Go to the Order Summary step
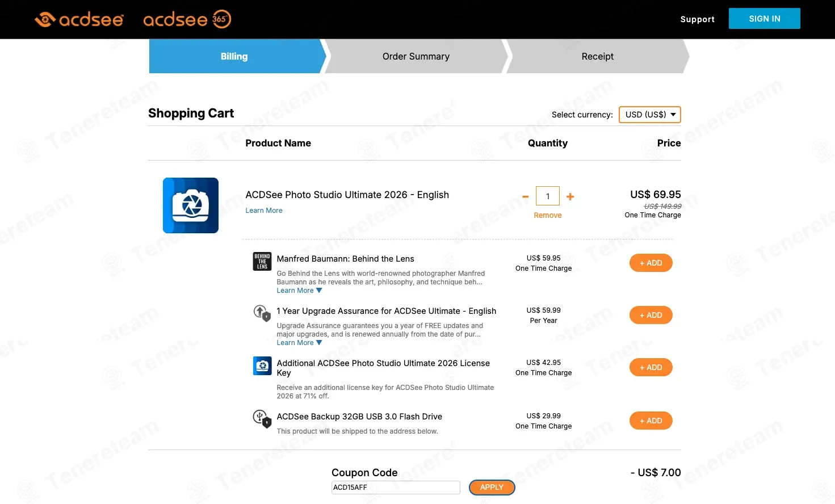835x504 pixels. coord(416,56)
